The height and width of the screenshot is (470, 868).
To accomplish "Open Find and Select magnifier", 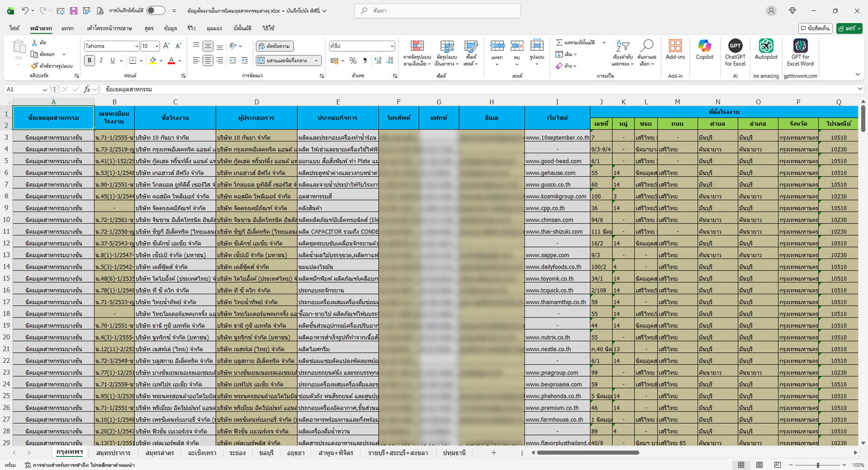I will 647,53.
